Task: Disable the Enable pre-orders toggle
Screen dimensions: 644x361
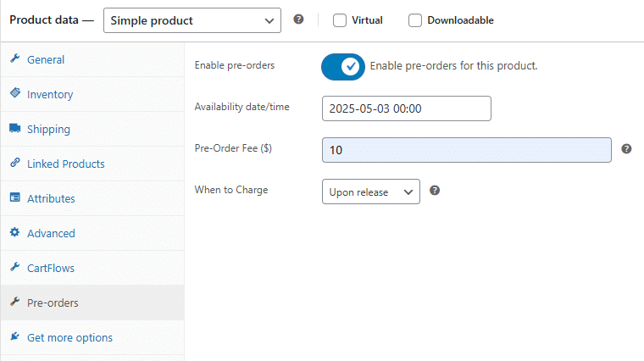Action: click(x=343, y=67)
